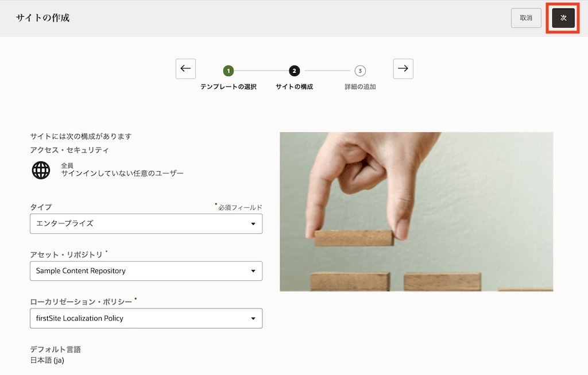Viewport: 588px width, 375px height.
Task: Expand the chevron on the エンタープライズ type field
Action: pos(253,223)
